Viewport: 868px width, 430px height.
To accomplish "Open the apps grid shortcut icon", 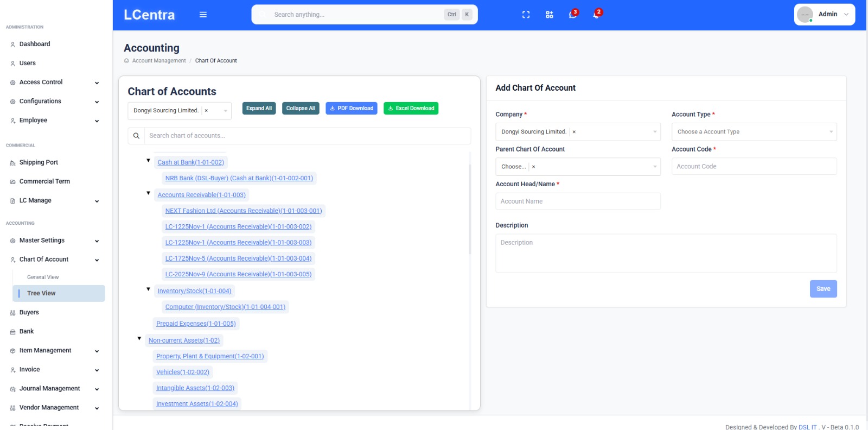I will 549,15.
